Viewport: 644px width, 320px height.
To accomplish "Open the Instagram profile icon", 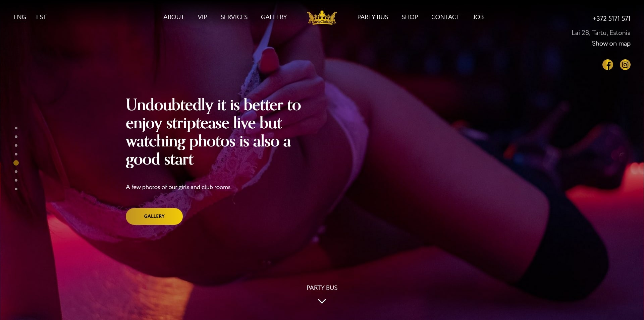I will tap(625, 65).
